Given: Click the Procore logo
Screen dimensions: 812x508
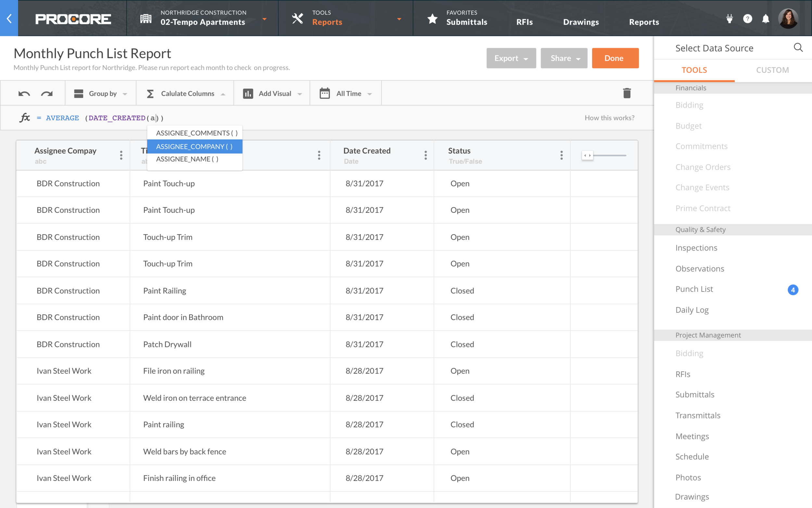Looking at the screenshot, I should (x=73, y=19).
